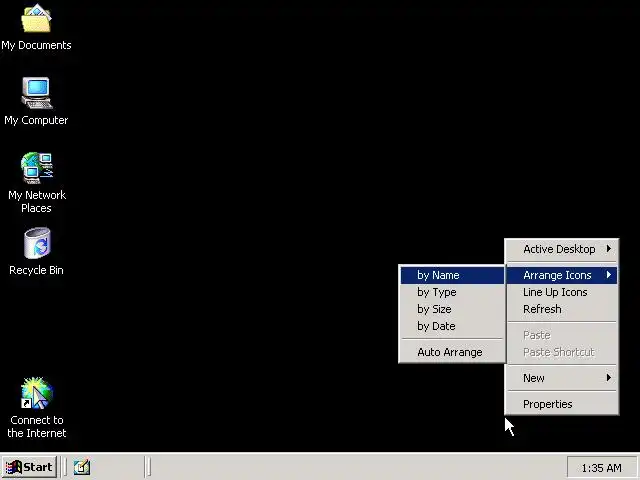Click the arrow beside Arrange Icons
This screenshot has width=640, height=480.
point(609,275)
